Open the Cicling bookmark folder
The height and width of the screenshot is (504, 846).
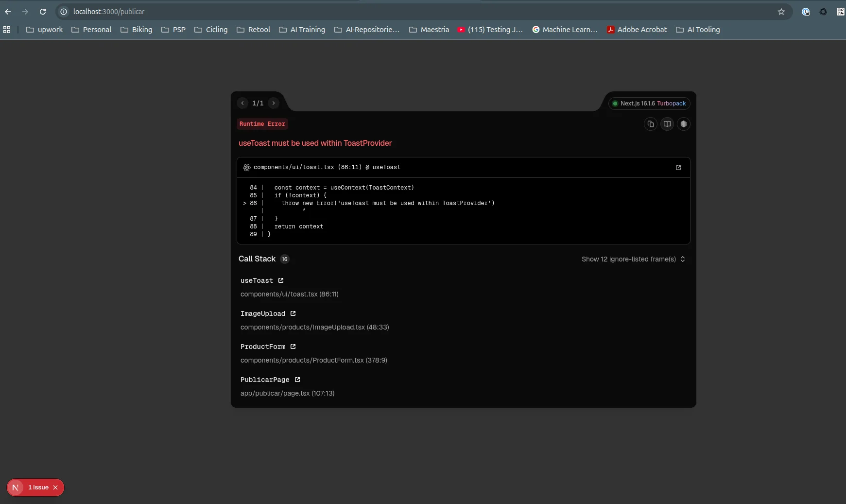pos(211,30)
